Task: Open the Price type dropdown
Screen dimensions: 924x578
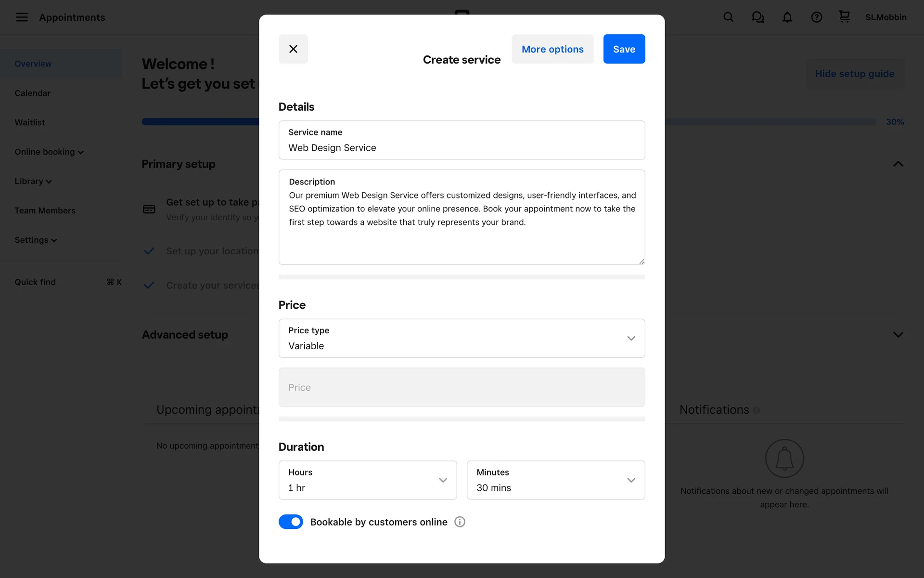Action: click(462, 338)
